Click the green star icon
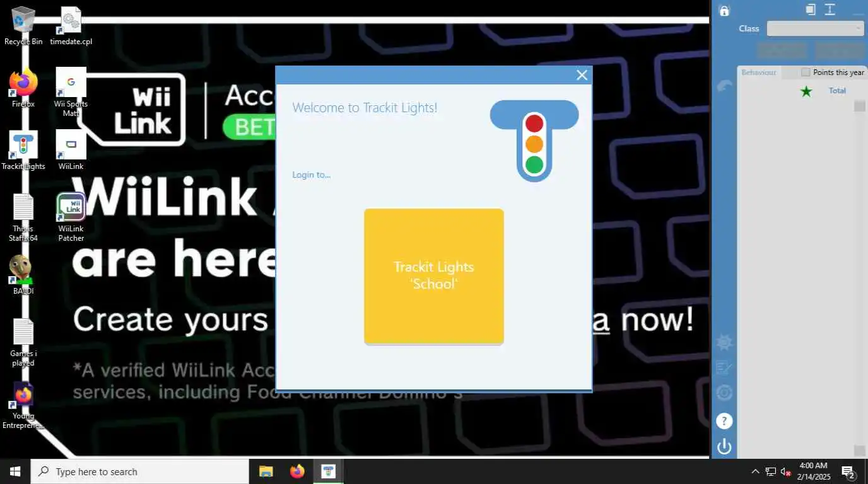 806,91
